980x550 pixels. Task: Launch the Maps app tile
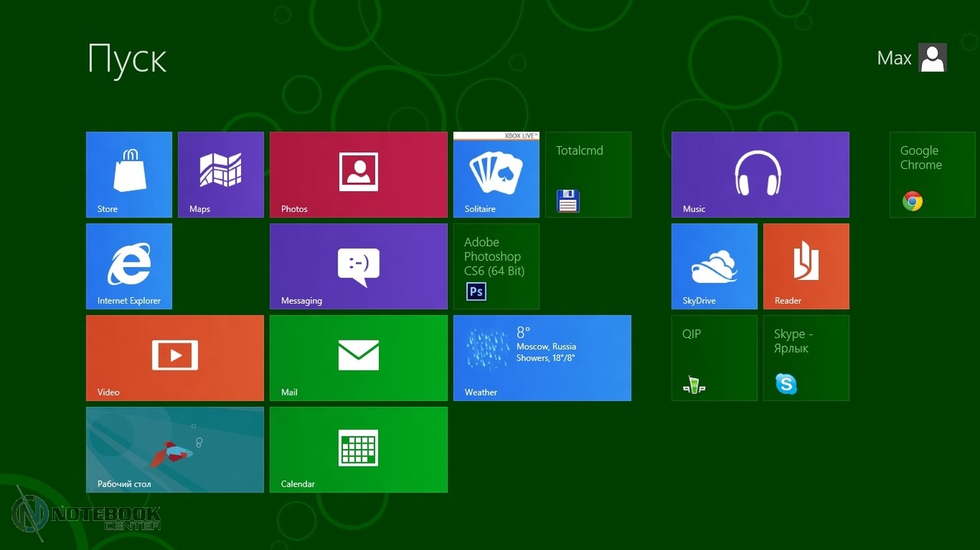point(220,174)
